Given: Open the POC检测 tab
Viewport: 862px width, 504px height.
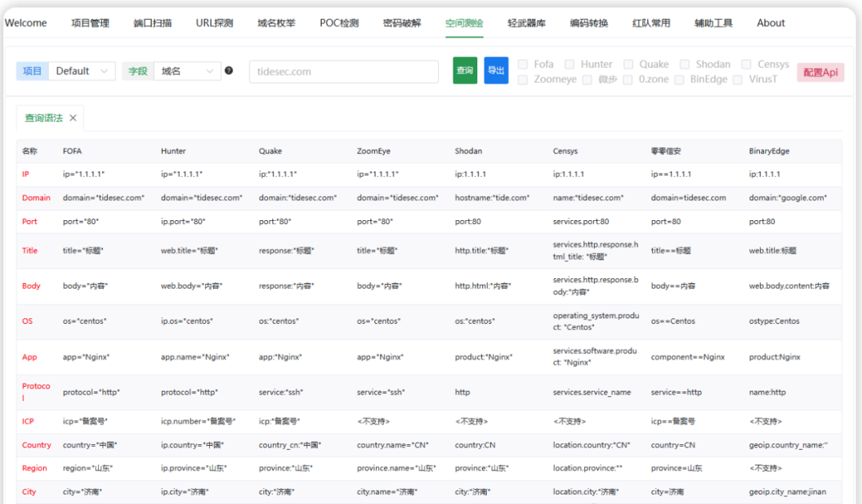Looking at the screenshot, I should tap(339, 23).
